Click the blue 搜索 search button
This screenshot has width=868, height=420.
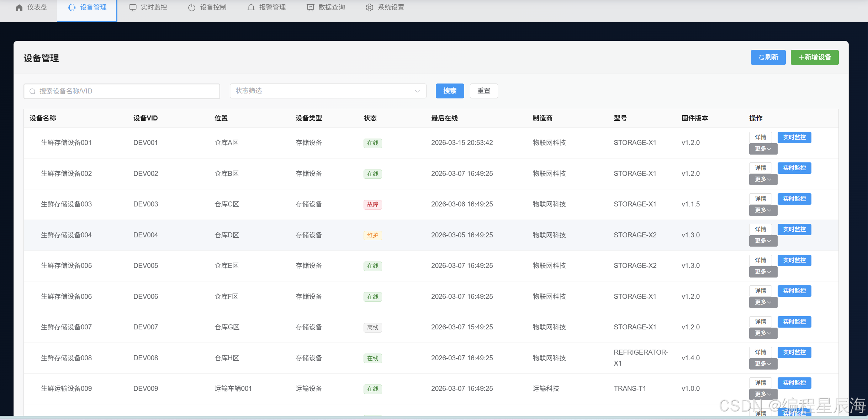pyautogui.click(x=450, y=91)
